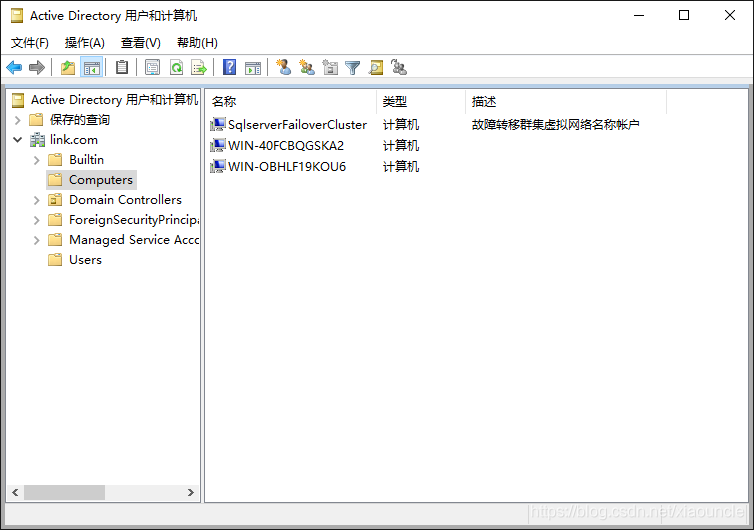The width and height of the screenshot is (754, 530).
Task: Open Properties via the toolbar icon
Action: pos(152,67)
